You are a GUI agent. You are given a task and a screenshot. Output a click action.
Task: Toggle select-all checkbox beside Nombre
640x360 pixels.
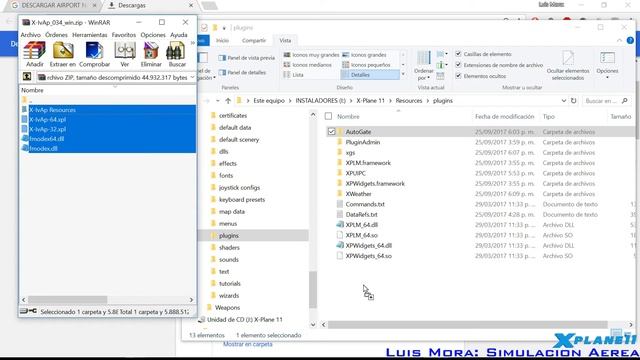(x=328, y=116)
